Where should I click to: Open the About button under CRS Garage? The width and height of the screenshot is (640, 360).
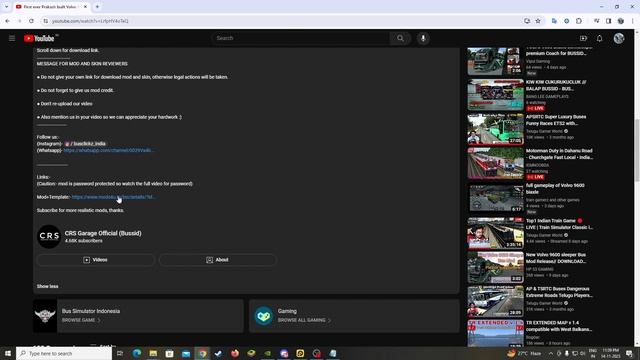pyautogui.click(x=218, y=260)
